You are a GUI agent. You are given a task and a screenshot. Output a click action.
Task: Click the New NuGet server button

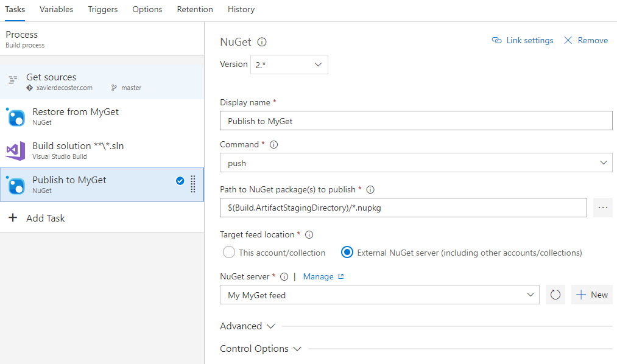click(x=592, y=295)
